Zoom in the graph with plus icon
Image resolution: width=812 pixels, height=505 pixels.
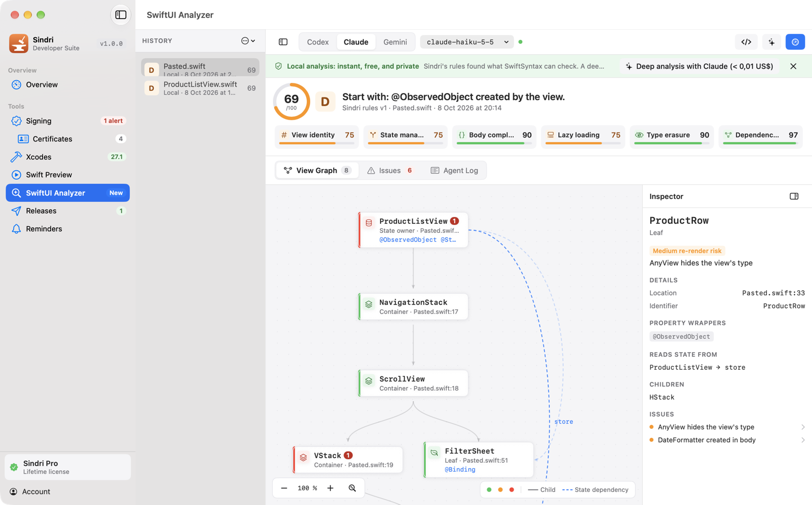pos(330,488)
